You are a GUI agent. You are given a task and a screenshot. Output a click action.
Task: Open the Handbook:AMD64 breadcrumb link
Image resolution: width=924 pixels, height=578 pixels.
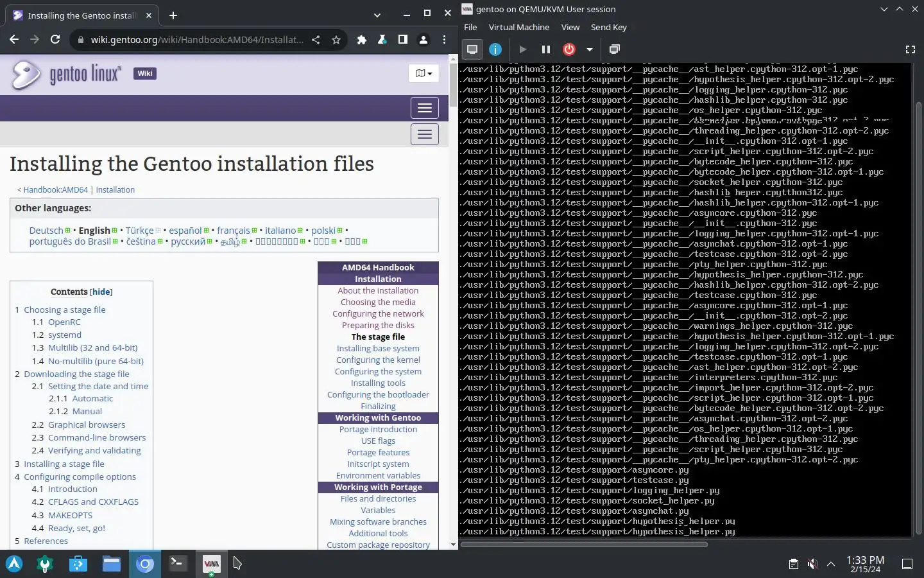(x=56, y=190)
